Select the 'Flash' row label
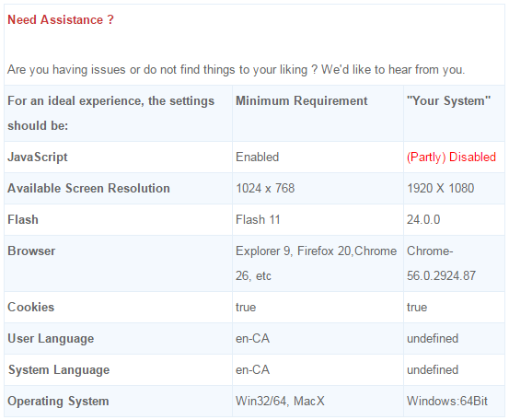Image resolution: width=509 pixels, height=420 pixels. tap(23, 219)
